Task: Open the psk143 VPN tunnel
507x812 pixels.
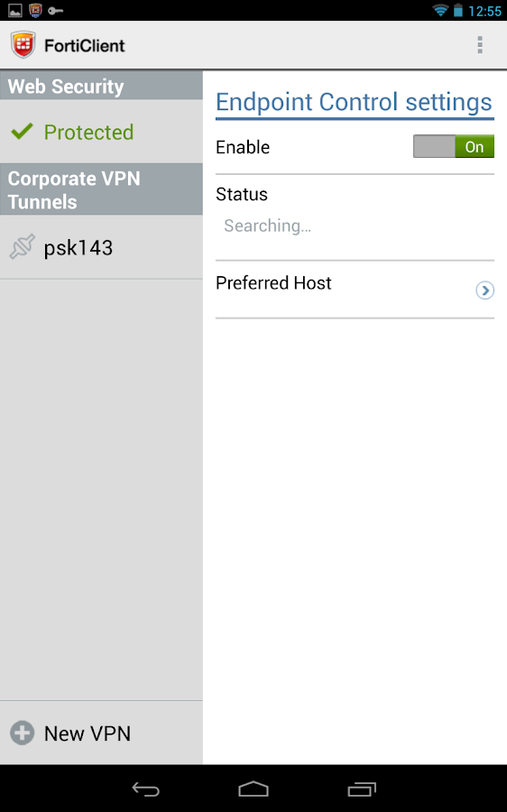Action: click(102, 247)
